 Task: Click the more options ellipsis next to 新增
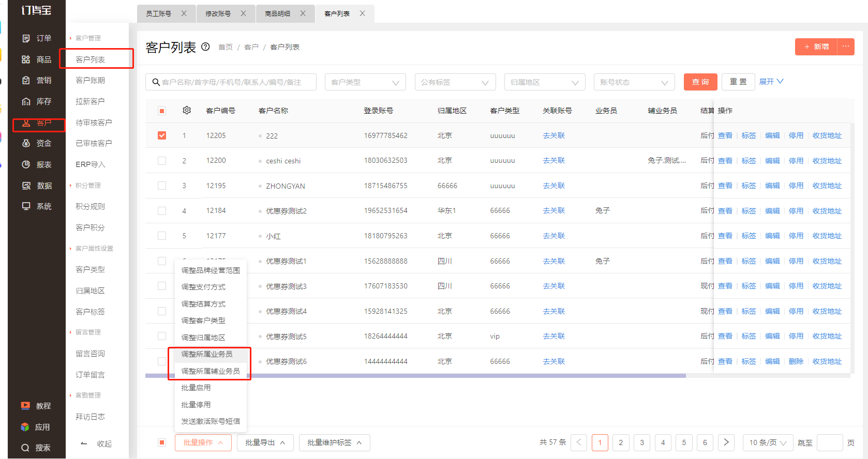point(846,47)
